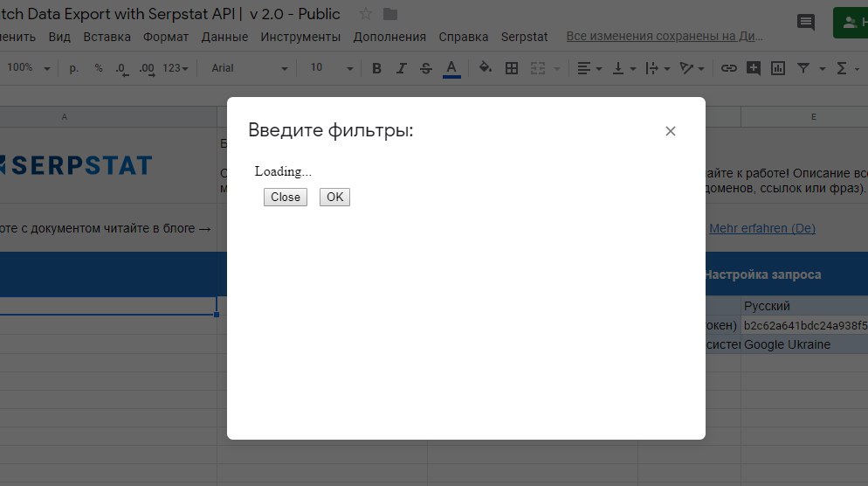Create a filter via funnel icon
The height and width of the screenshot is (486, 868).
pyautogui.click(x=803, y=68)
